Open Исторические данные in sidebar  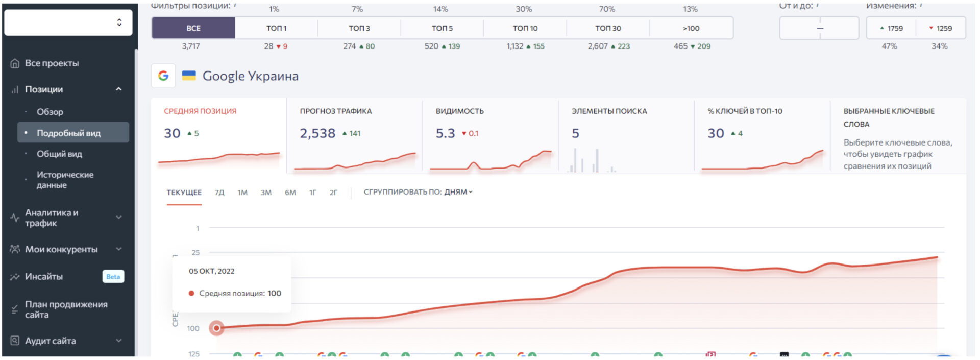[x=65, y=180]
